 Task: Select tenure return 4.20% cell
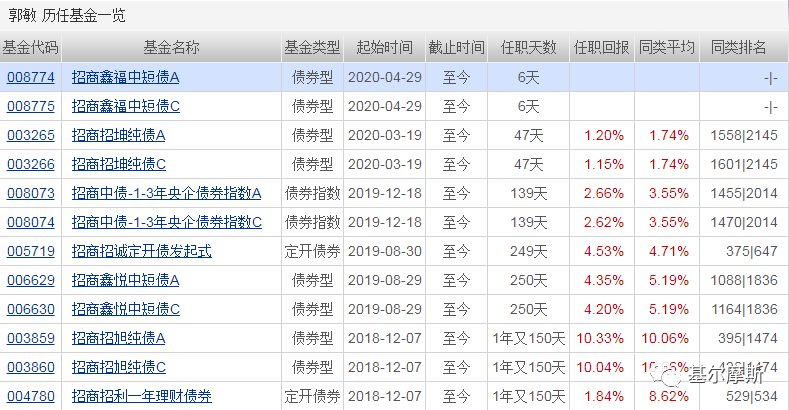604,309
